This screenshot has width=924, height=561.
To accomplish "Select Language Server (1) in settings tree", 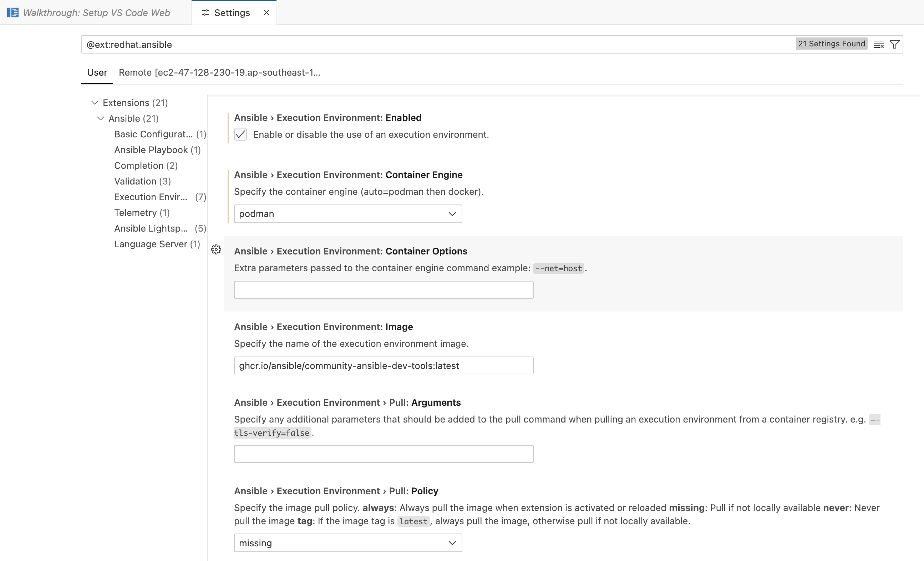I will pos(157,244).
